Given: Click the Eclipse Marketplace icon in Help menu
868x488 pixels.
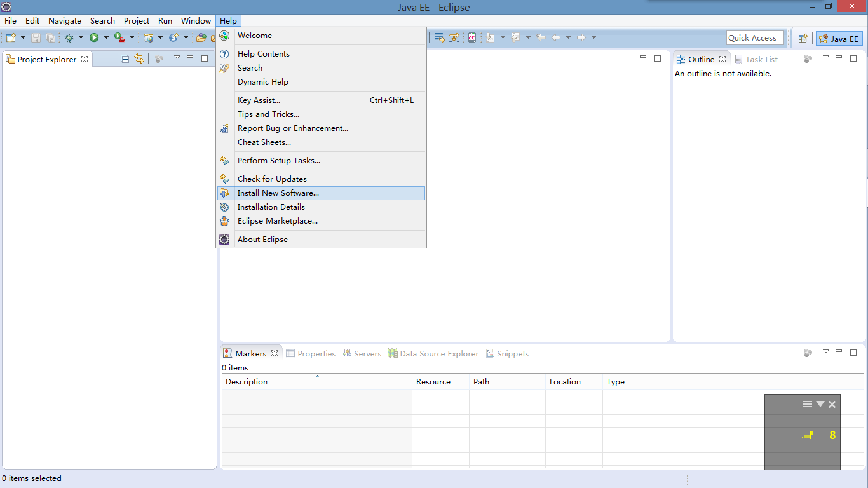Looking at the screenshot, I should click(224, 221).
